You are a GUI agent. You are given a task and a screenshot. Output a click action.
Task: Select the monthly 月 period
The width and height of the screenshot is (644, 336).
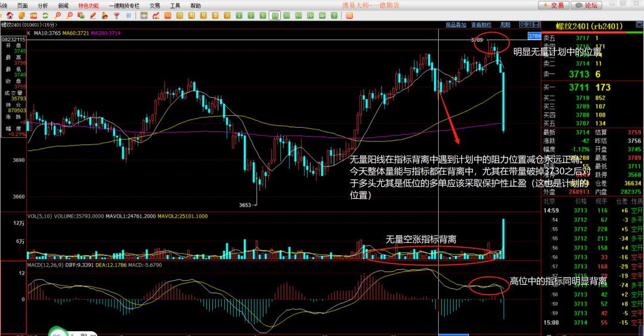pos(203,16)
